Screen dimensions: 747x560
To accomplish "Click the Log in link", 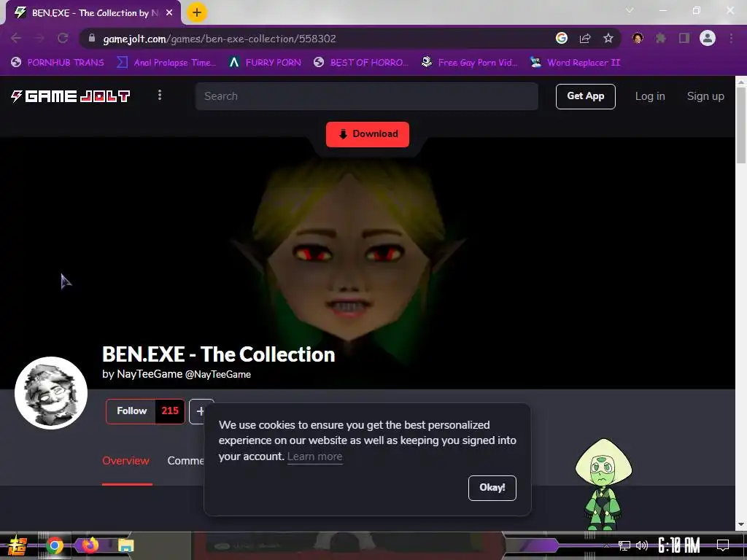I will (x=650, y=96).
